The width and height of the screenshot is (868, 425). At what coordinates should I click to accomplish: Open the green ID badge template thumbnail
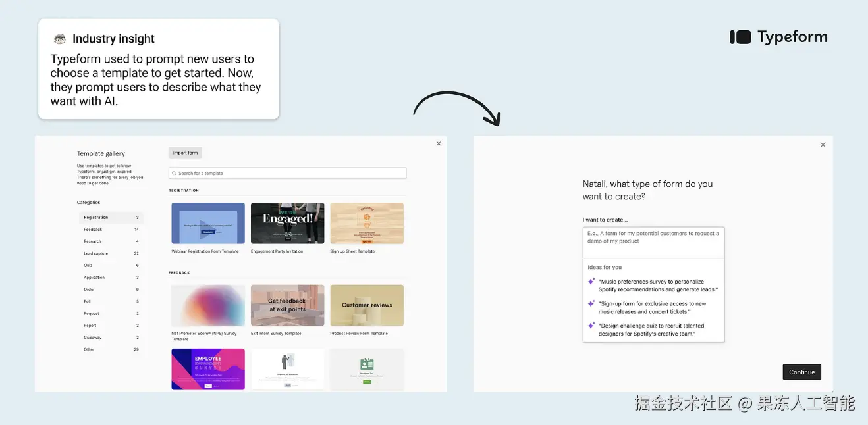coord(367,369)
